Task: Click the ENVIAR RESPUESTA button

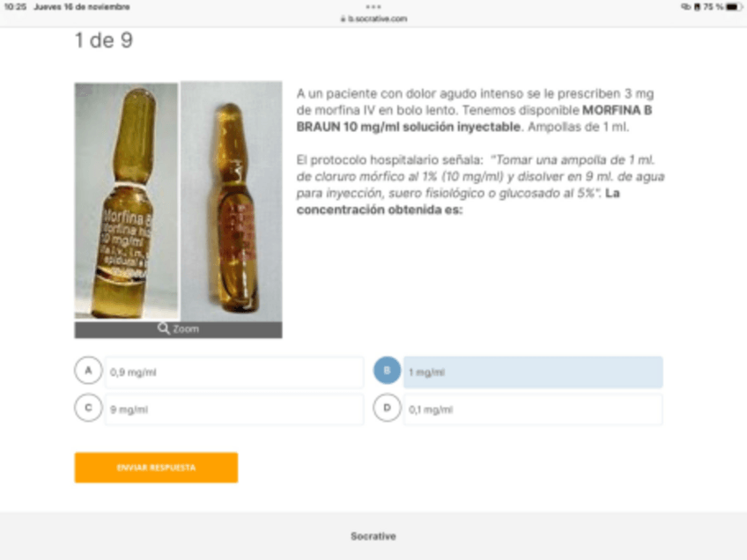Action: click(156, 468)
